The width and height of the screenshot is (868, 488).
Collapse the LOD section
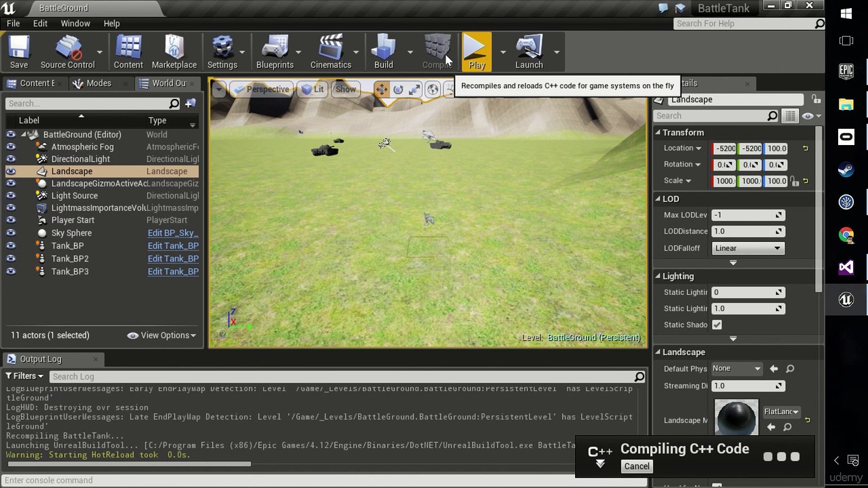[658, 199]
